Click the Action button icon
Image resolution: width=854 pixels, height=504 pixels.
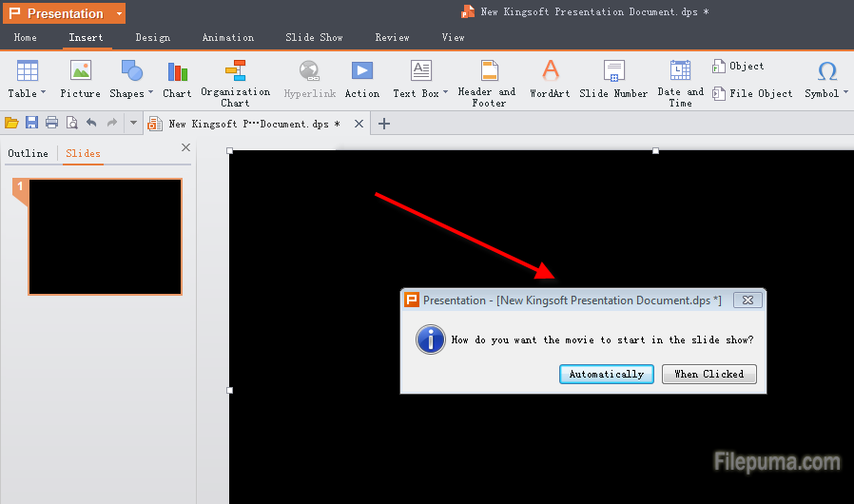[361, 78]
